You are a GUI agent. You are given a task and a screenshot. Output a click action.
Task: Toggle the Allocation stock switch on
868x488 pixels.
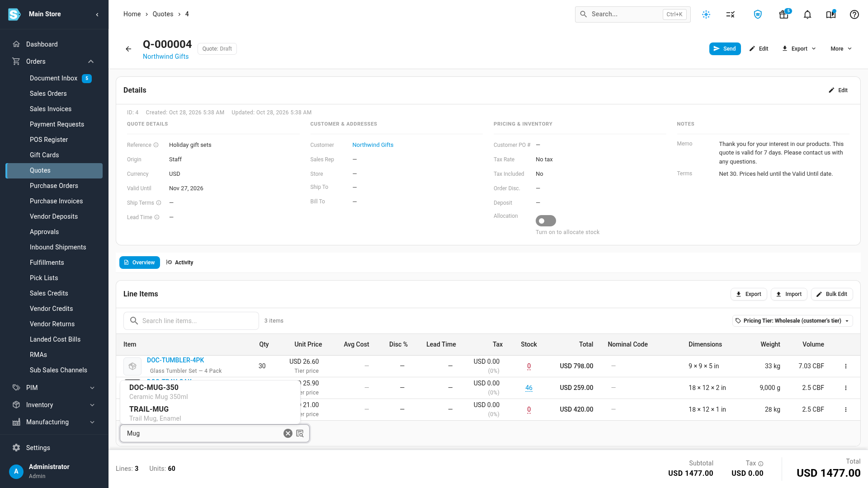546,221
